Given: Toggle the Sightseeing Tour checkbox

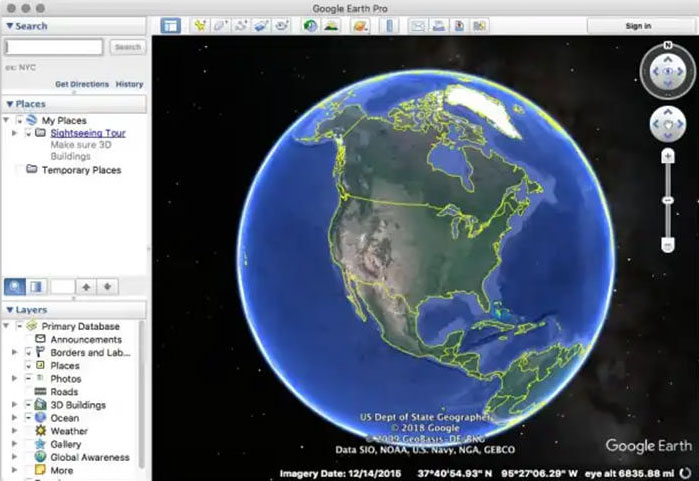Looking at the screenshot, I should 29,133.
